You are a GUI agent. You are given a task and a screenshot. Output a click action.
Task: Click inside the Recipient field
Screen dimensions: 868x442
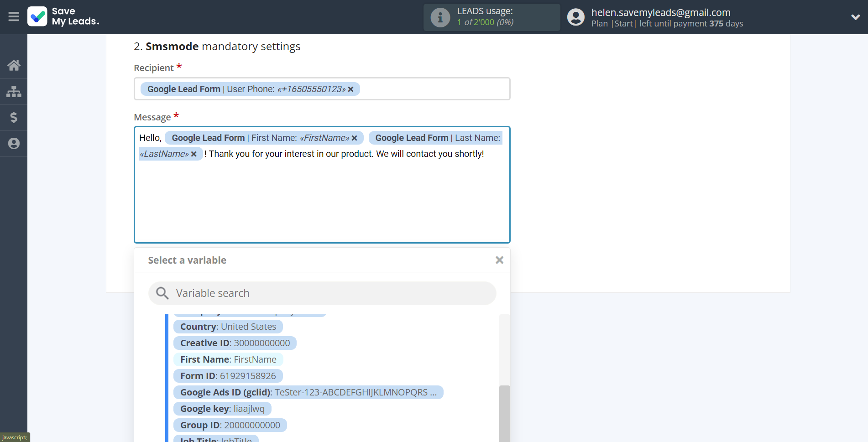[322, 89]
